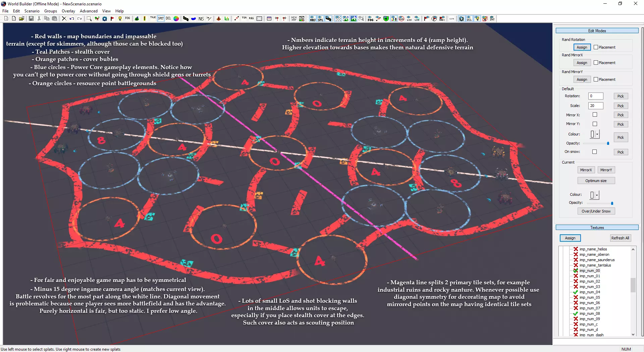The image size is (644, 352).
Task: Click the blue gear toolbar icon
Action: 105,19
